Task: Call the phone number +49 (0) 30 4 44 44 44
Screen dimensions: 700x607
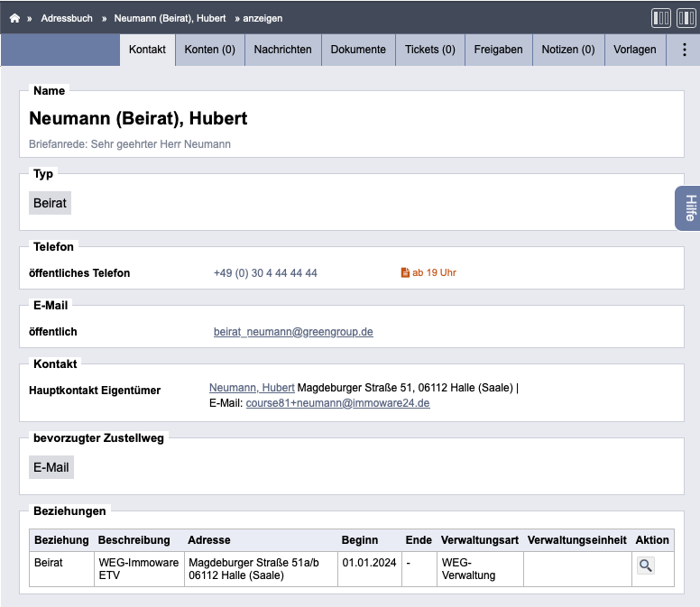Action: pos(265,273)
